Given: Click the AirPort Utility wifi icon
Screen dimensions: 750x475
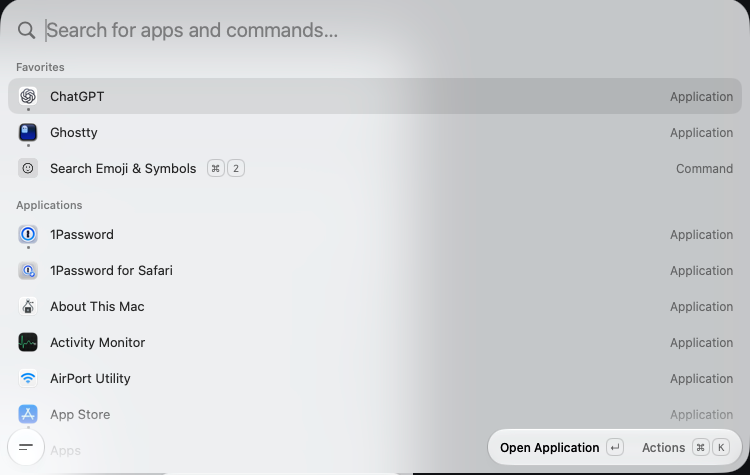Looking at the screenshot, I should coord(28,378).
